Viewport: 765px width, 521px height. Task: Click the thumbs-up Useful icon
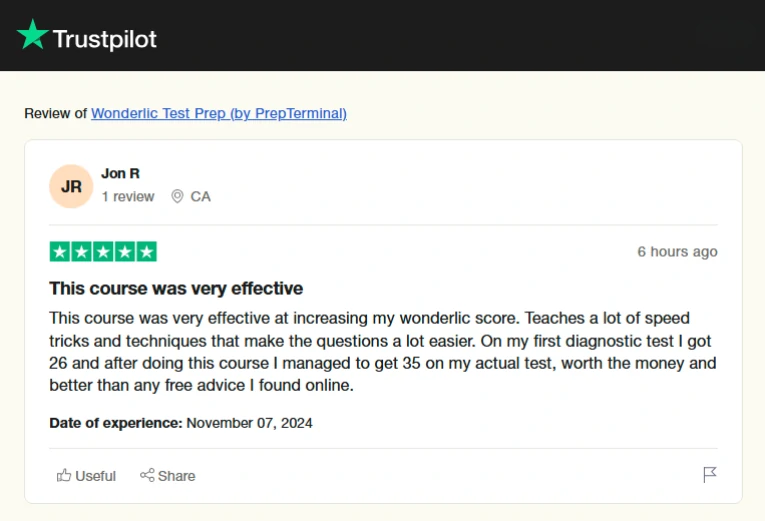tap(64, 475)
